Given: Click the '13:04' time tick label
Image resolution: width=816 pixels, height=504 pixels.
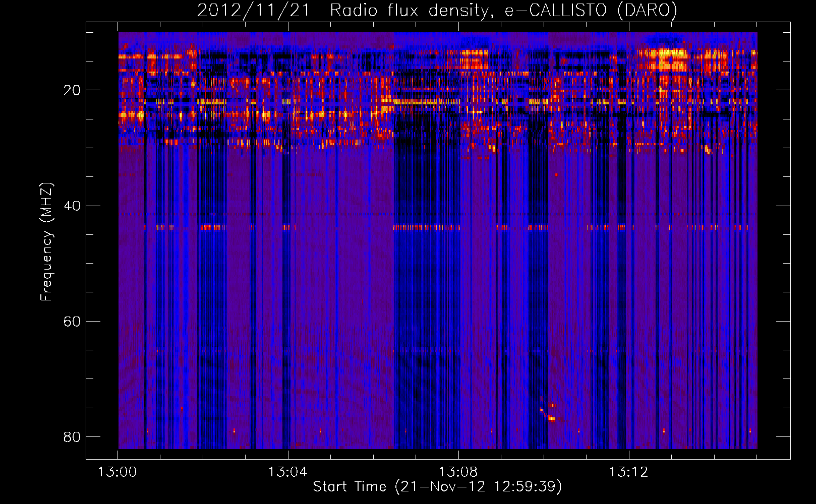Looking at the screenshot, I should pyautogui.click(x=288, y=472).
